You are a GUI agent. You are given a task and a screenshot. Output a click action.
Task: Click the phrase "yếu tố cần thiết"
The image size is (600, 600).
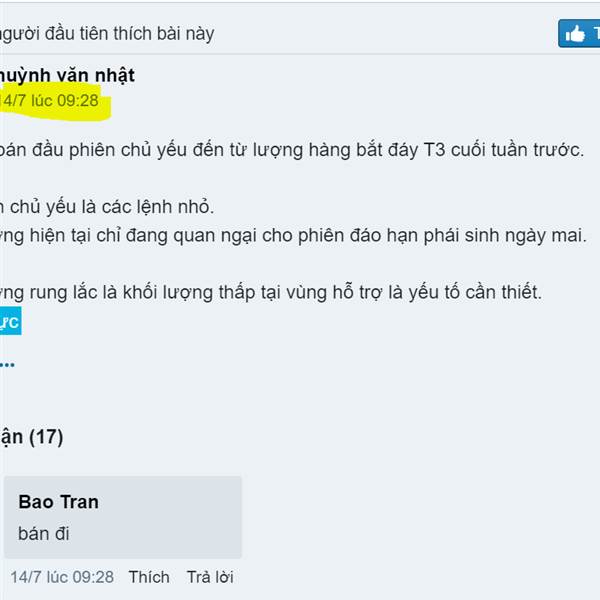click(x=475, y=293)
